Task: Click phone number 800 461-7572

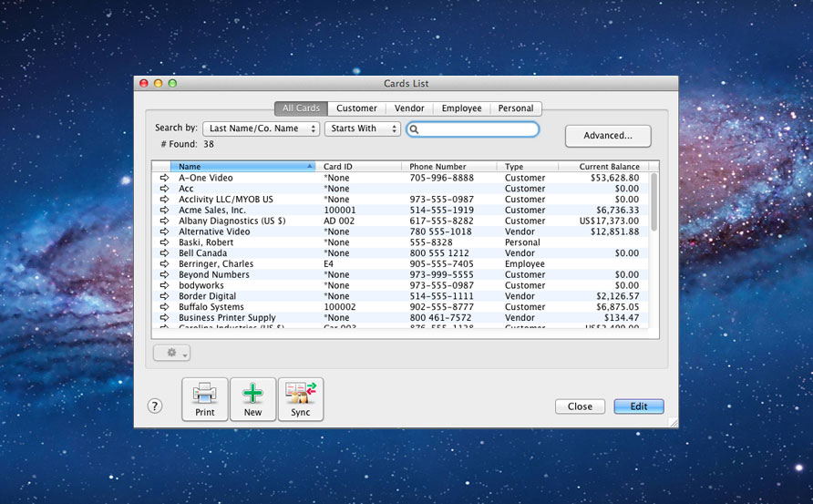Action: tap(441, 318)
